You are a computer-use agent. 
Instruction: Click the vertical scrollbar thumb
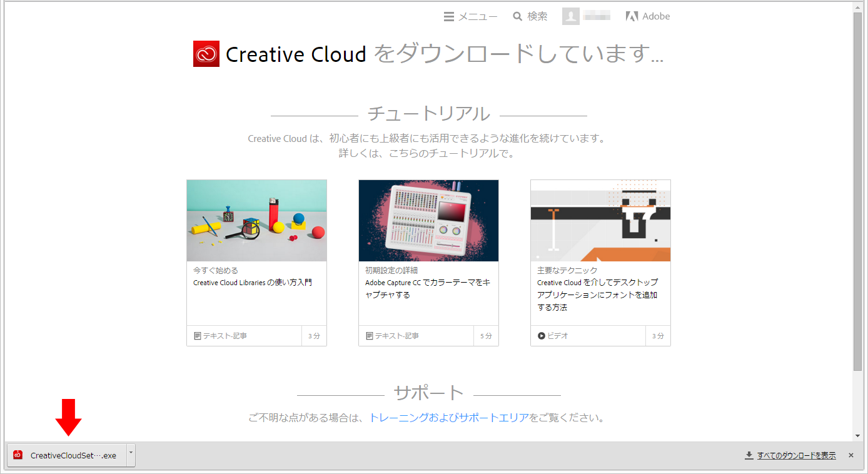click(x=858, y=191)
